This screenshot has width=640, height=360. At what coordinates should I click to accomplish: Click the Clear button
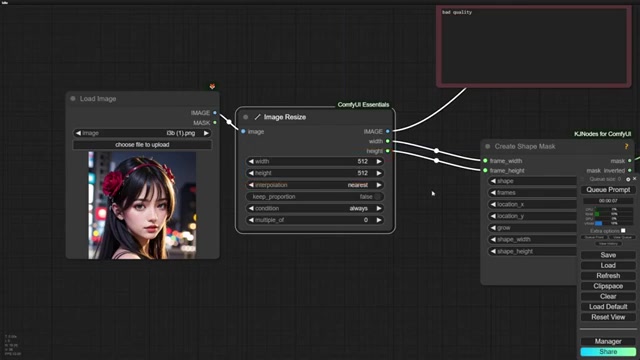608,296
